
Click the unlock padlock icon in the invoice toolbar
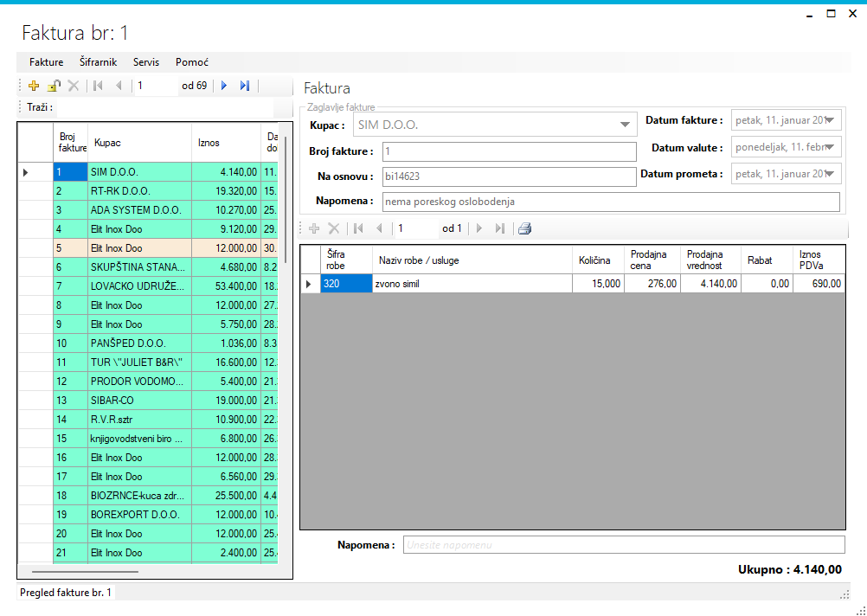(54, 86)
